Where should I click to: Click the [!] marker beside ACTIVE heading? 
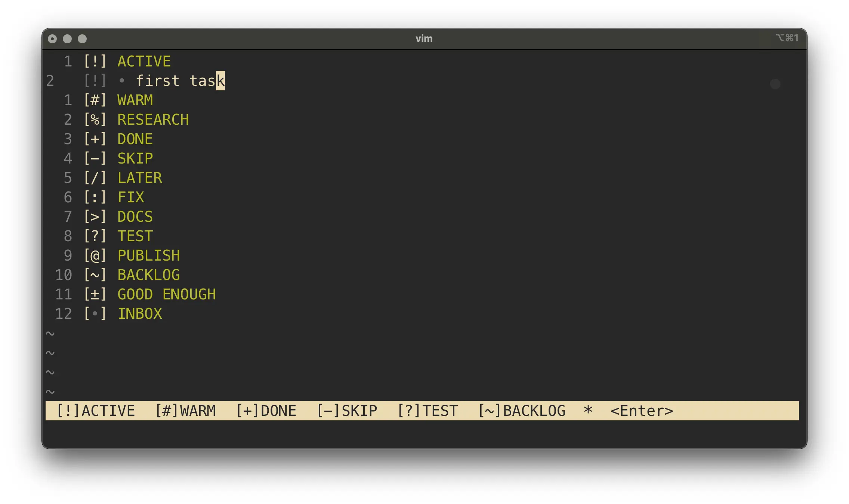click(x=95, y=61)
